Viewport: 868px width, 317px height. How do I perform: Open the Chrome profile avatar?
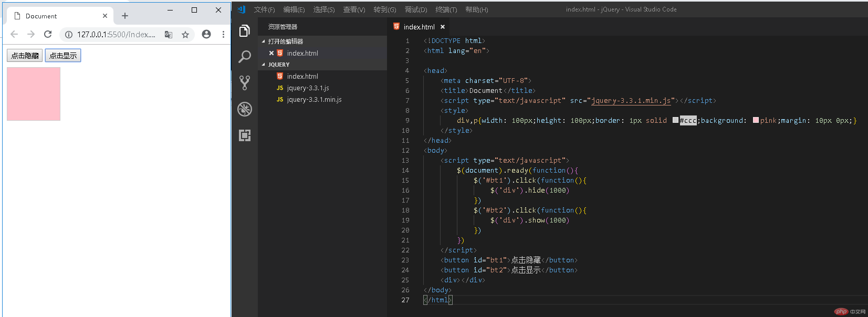(x=206, y=34)
